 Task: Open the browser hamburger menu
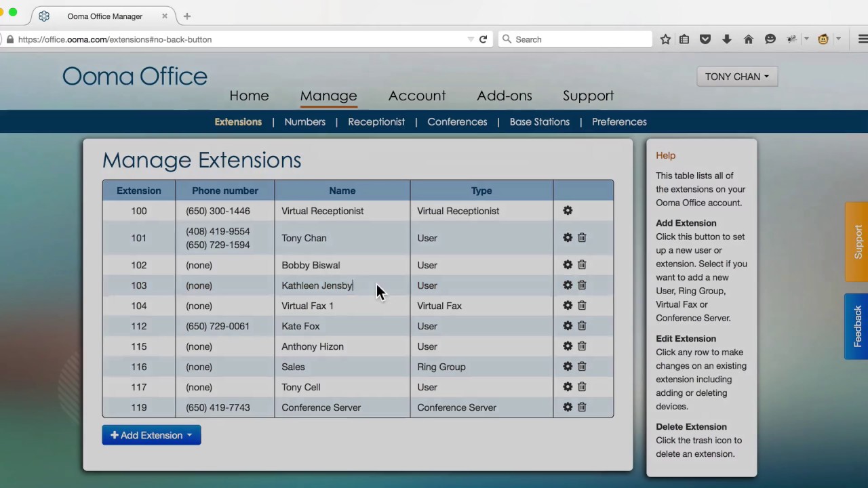tap(863, 39)
